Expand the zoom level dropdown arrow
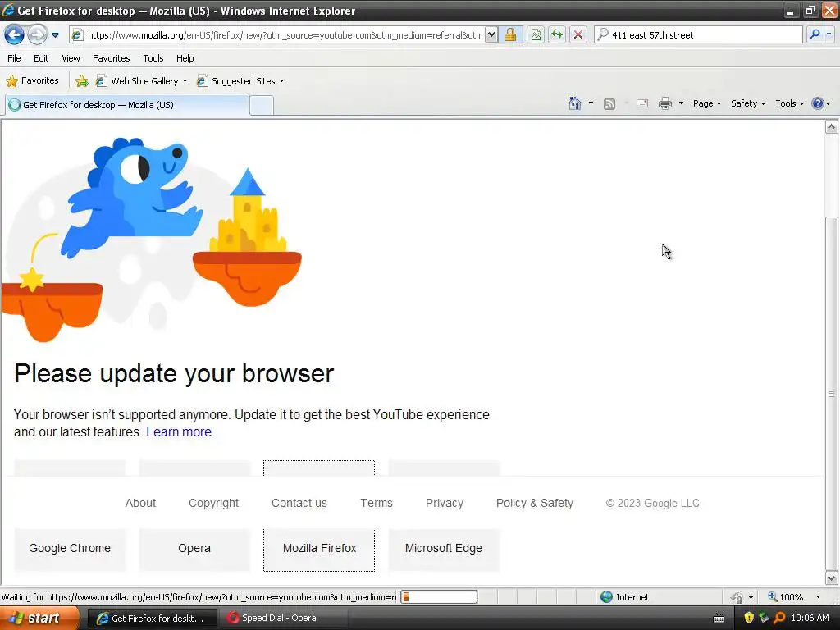Viewport: 840px width, 630px height. tap(818, 597)
